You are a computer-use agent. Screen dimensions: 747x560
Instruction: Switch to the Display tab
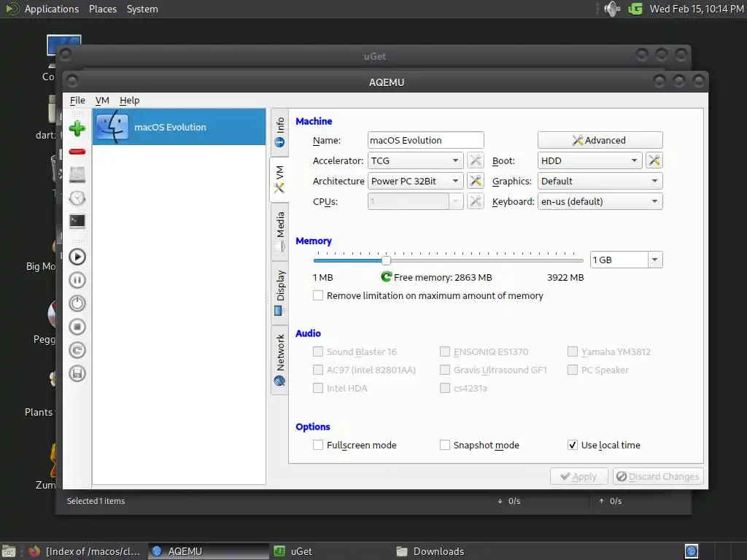(279, 293)
